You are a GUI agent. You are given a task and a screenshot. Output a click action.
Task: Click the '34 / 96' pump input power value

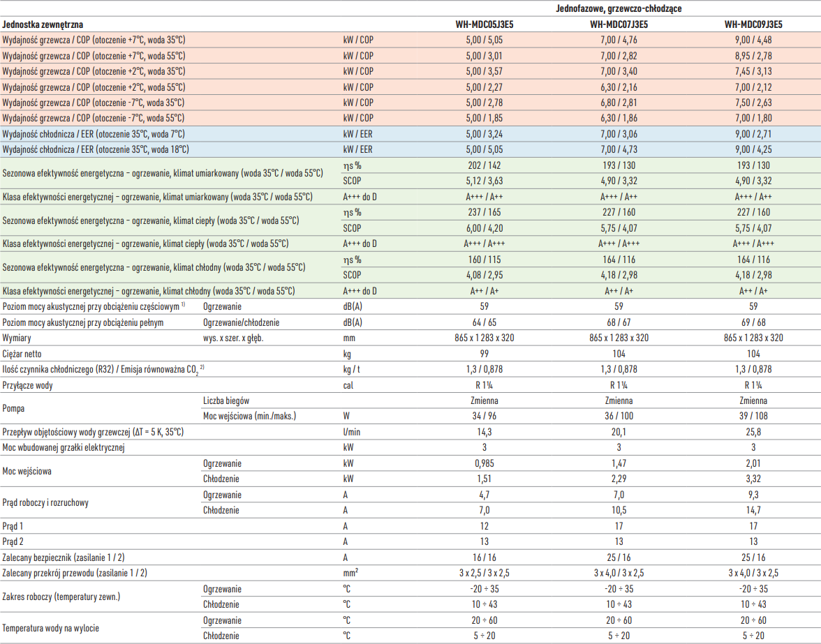(x=483, y=417)
